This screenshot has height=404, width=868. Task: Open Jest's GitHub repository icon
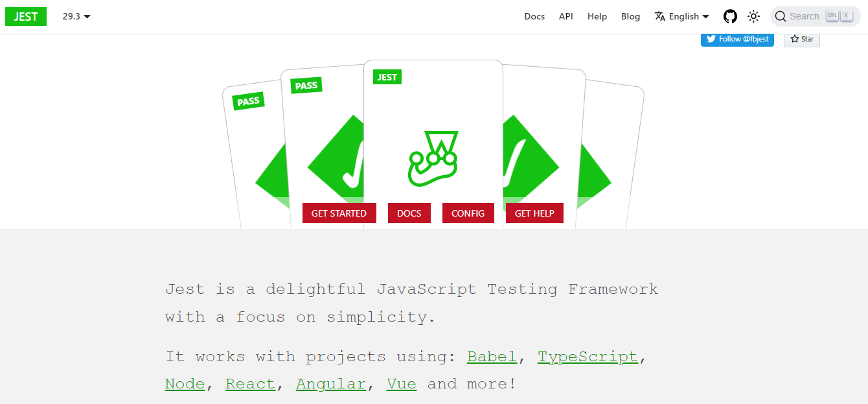tap(730, 16)
